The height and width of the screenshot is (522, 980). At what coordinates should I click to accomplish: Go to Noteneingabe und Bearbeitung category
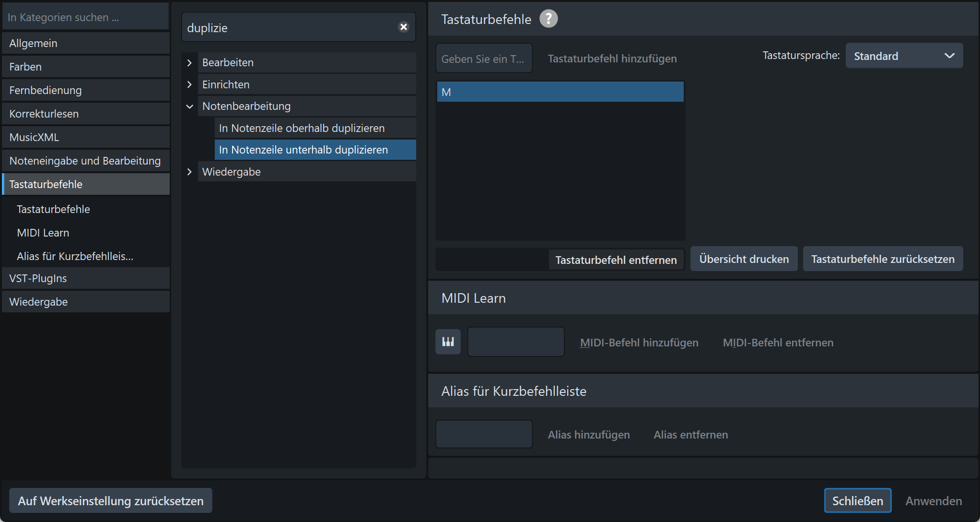click(x=85, y=161)
